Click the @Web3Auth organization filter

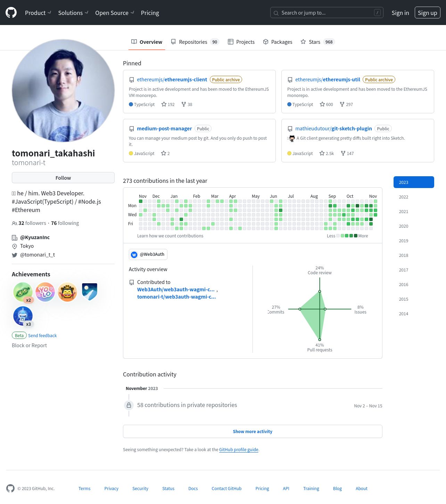[x=148, y=254]
